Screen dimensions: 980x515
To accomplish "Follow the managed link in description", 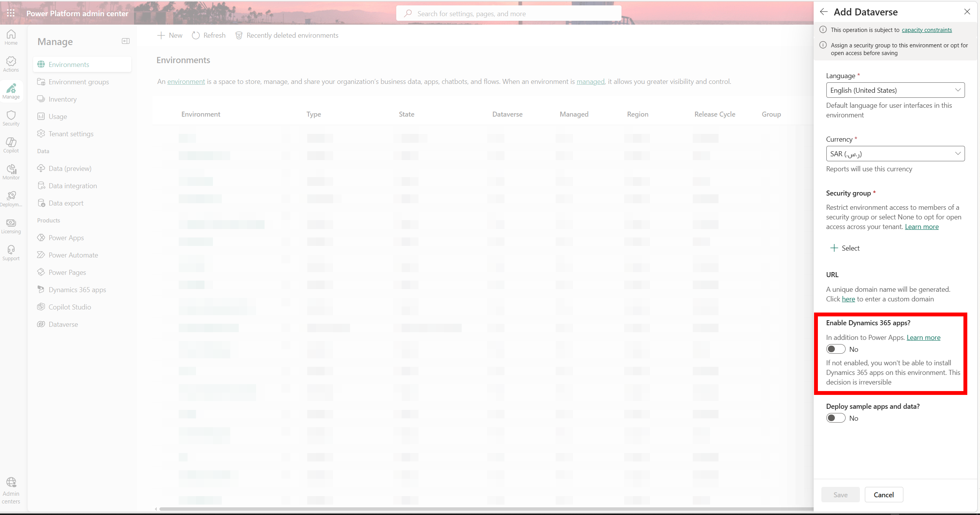I will tap(590, 82).
